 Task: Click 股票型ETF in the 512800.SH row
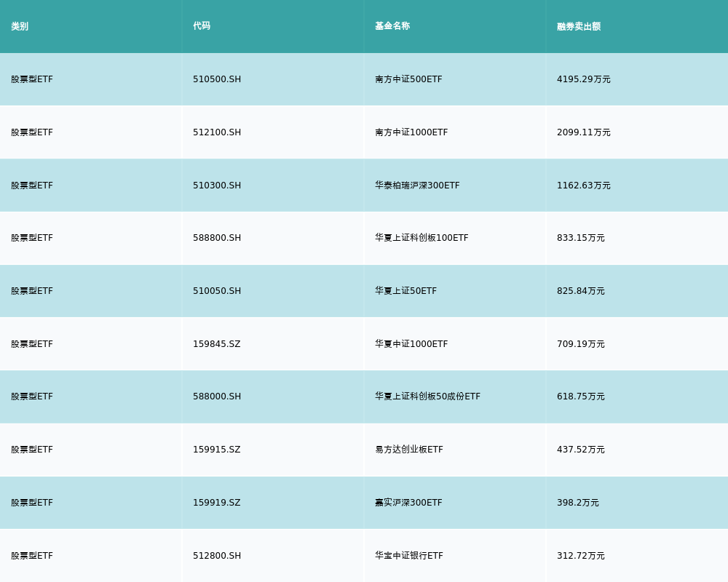pyautogui.click(x=32, y=556)
